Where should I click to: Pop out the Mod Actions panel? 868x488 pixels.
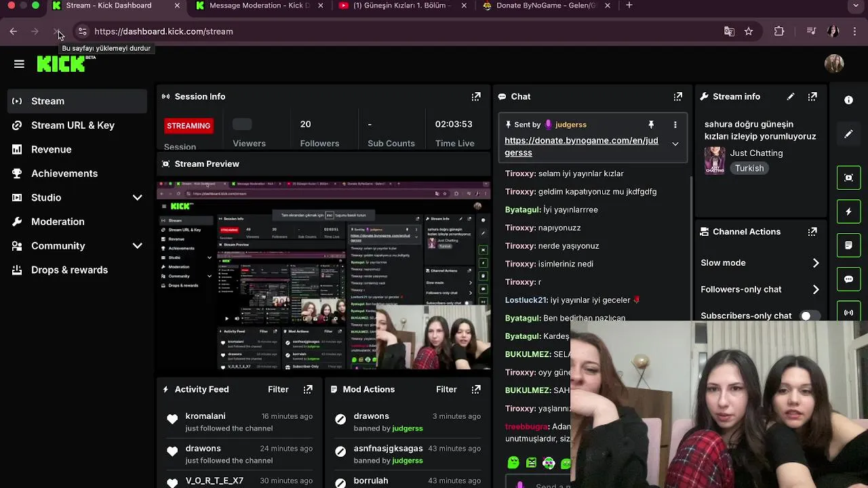[x=476, y=390]
